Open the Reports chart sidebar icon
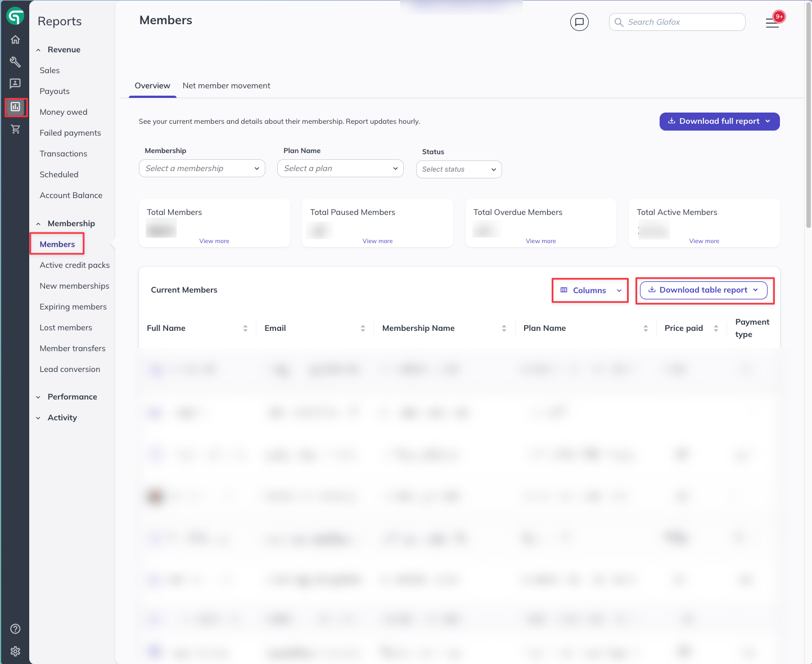This screenshot has width=812, height=664. 15,107
